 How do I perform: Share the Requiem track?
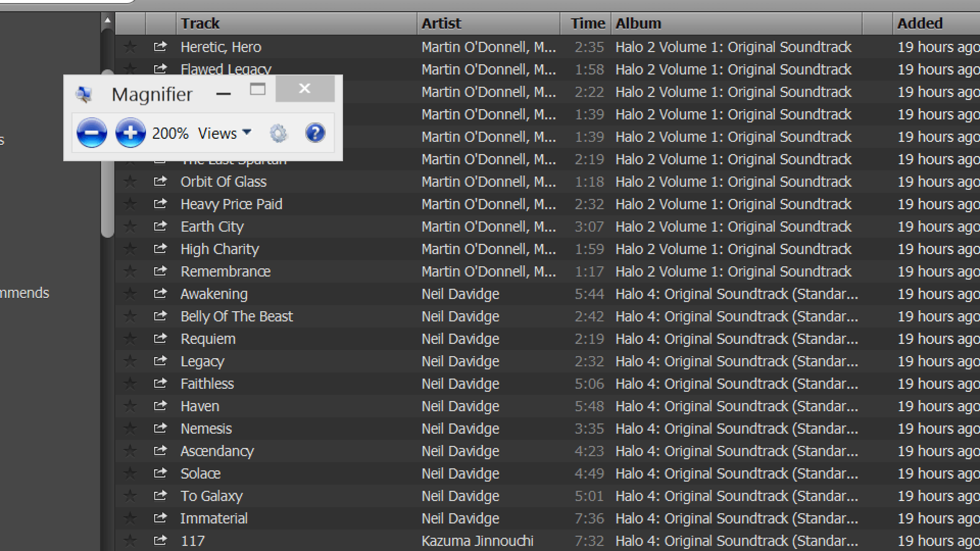tap(160, 338)
